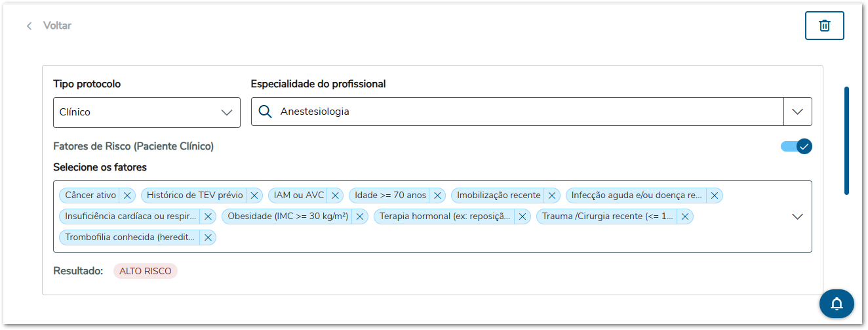
Task: Remove the Idade >= 70 anos tag
Action: (437, 195)
